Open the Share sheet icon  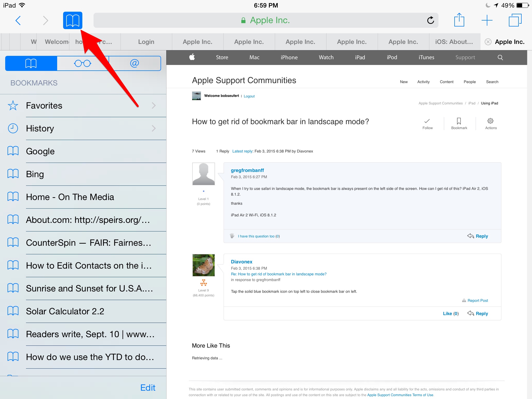tap(459, 20)
